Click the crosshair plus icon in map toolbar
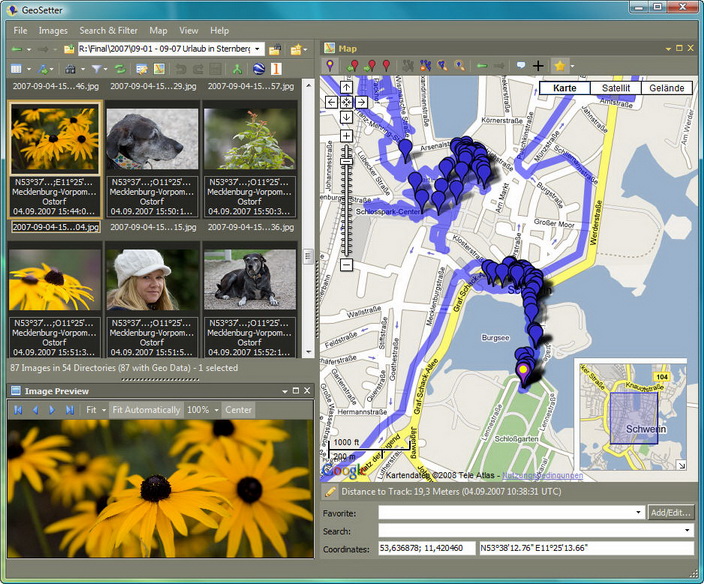 click(x=538, y=66)
